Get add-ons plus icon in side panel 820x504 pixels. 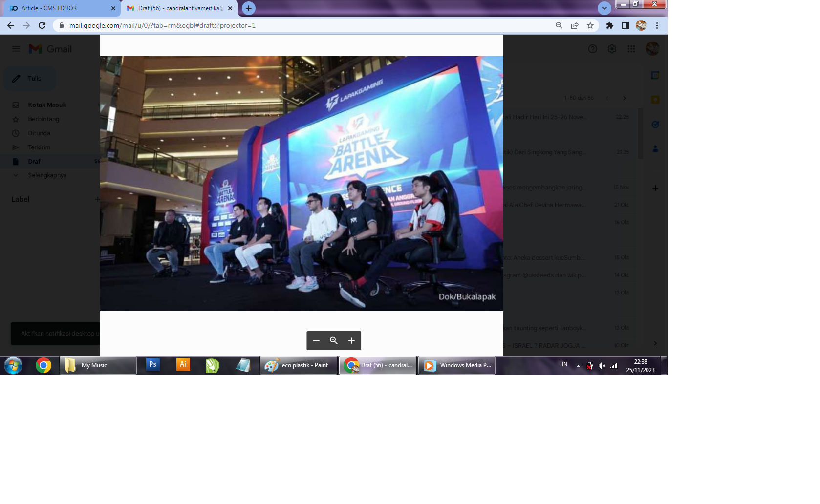point(655,188)
